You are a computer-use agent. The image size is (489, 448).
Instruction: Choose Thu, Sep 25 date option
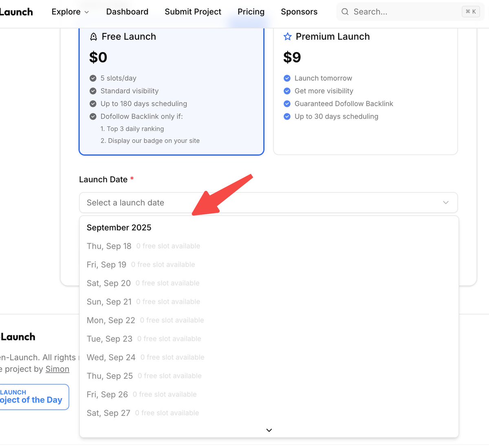[269, 376]
